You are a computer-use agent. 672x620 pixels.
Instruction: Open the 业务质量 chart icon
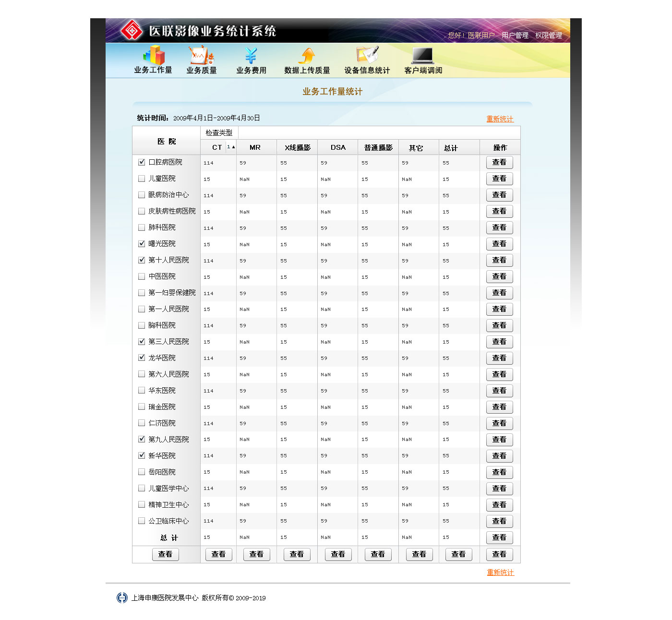pyautogui.click(x=202, y=55)
